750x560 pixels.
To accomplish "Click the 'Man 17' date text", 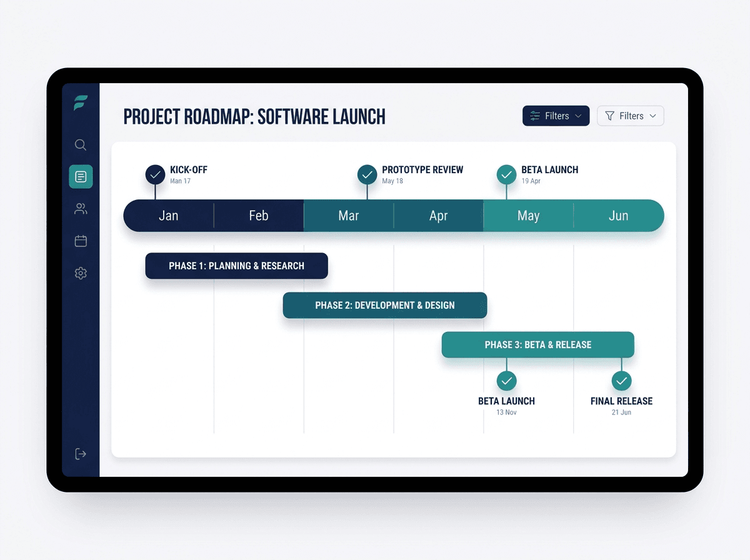I will click(x=180, y=181).
